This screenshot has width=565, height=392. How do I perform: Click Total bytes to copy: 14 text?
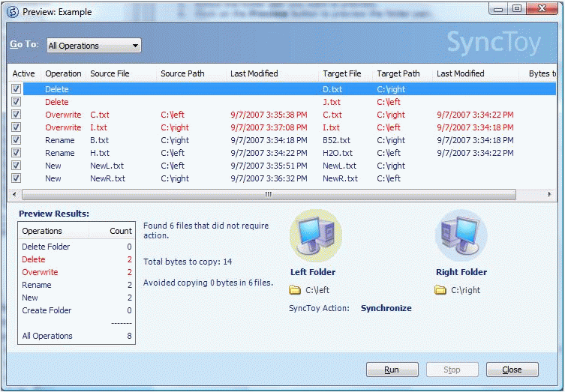[x=188, y=262]
